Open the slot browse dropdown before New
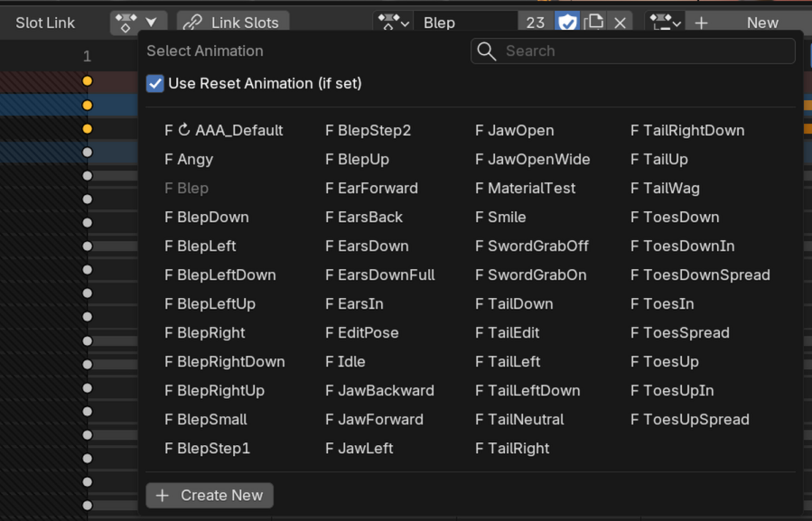 pos(665,23)
